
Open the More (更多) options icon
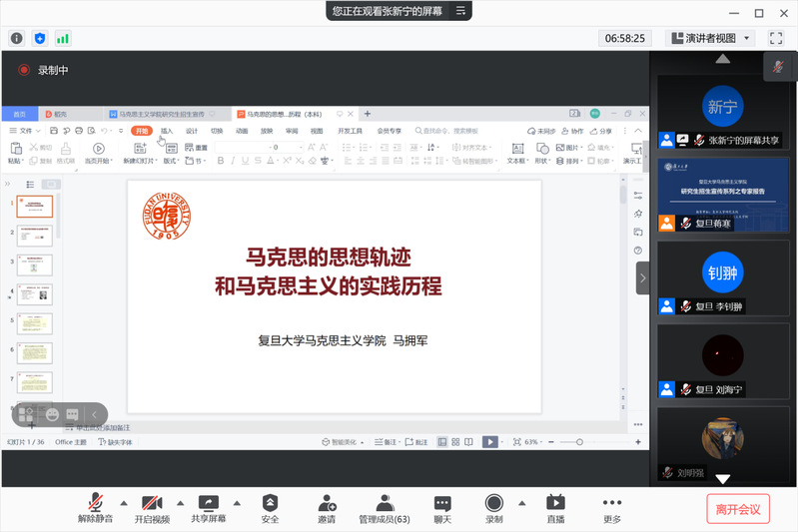(612, 508)
